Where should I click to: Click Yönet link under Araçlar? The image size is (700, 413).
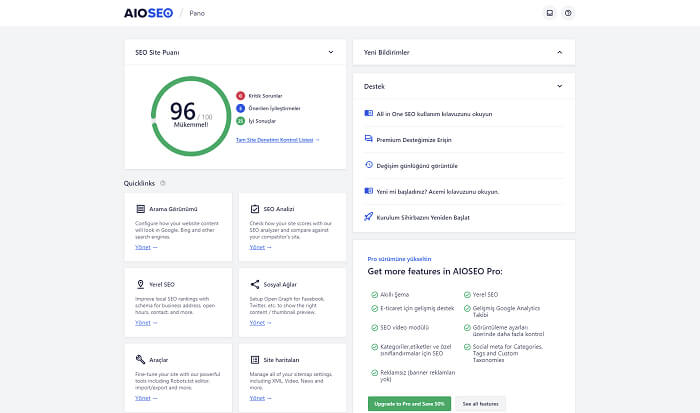[146, 398]
